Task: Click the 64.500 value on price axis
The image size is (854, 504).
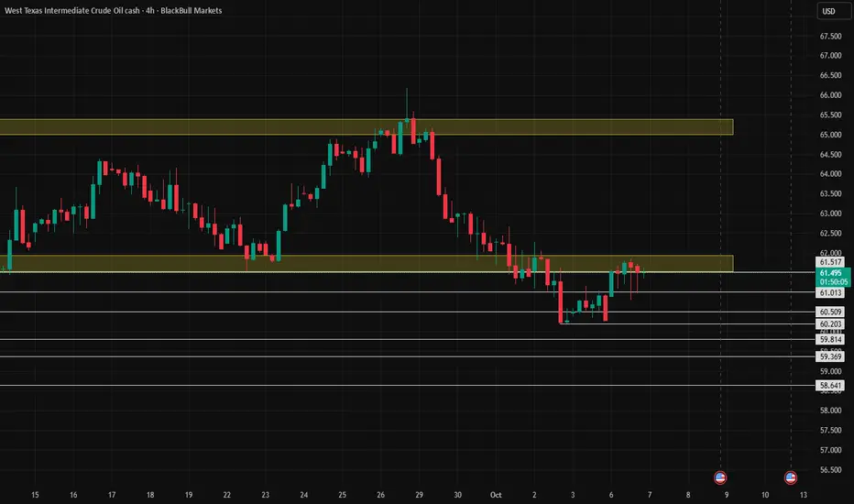Action: point(830,154)
